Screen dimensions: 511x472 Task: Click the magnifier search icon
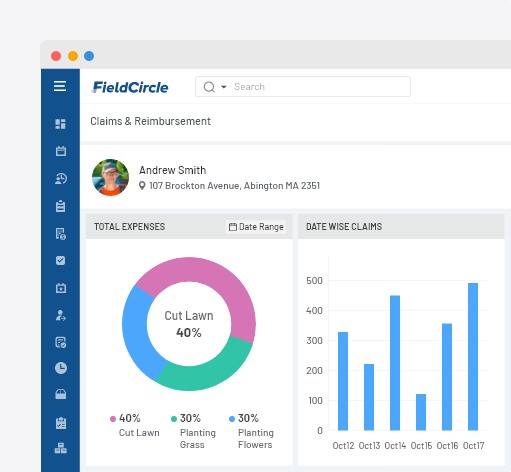click(209, 87)
